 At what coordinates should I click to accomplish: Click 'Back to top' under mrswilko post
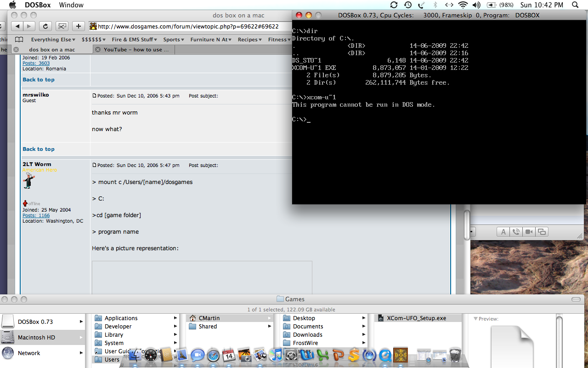pos(39,149)
